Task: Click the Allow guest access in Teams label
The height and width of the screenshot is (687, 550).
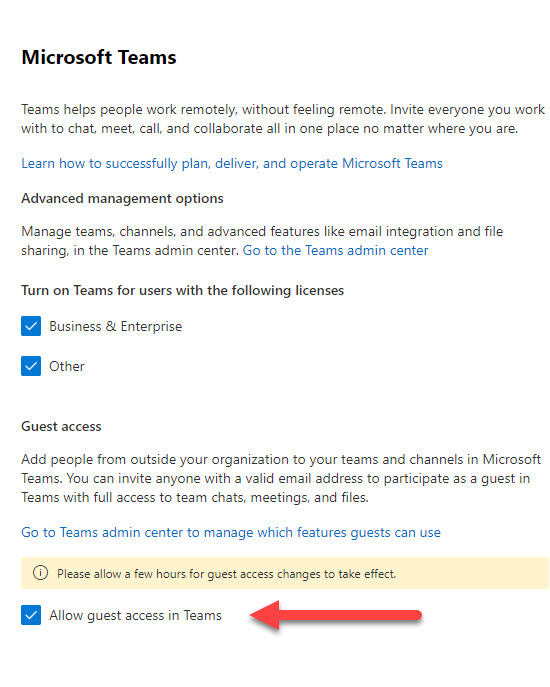Action: coord(135,616)
